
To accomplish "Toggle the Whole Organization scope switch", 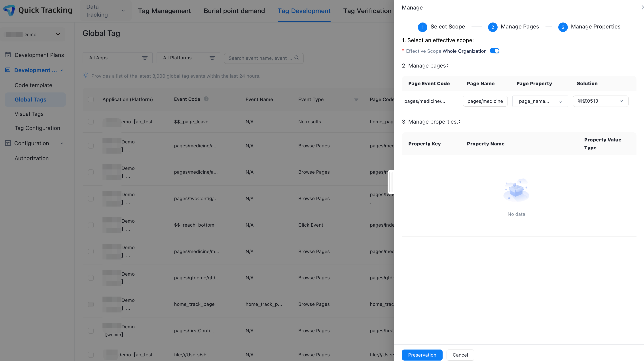I will click(x=494, y=51).
